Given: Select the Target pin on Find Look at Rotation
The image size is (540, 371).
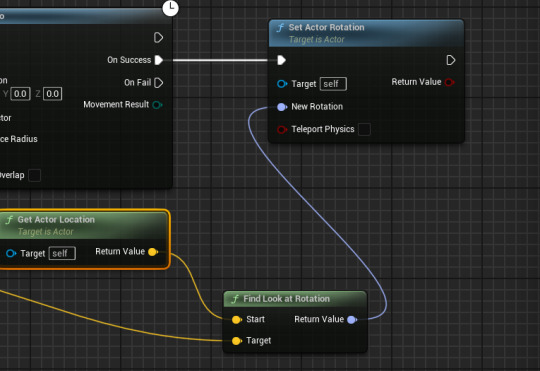Looking at the screenshot, I should pyautogui.click(x=237, y=341).
